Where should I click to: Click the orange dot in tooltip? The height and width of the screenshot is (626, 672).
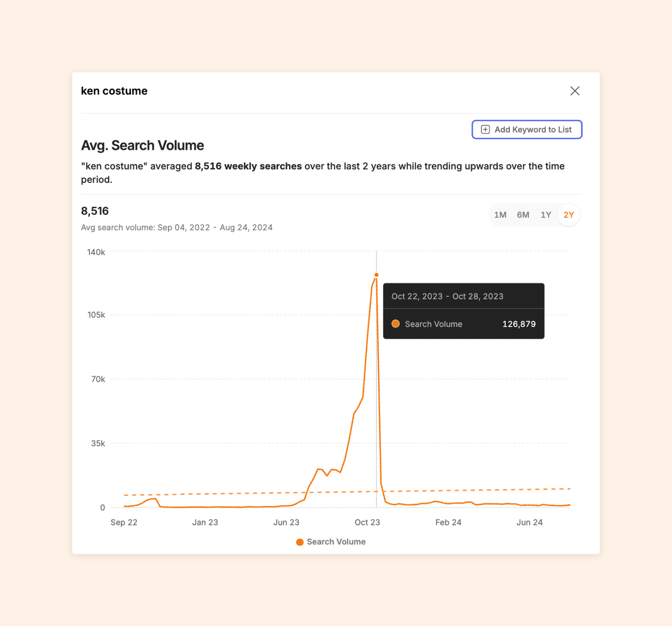396,324
